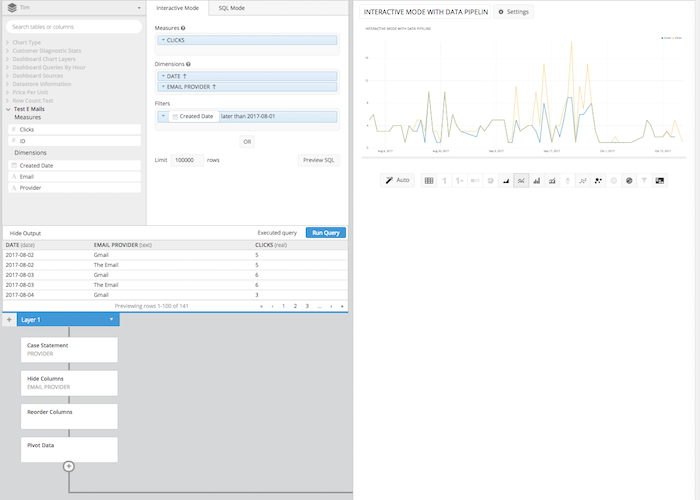The image size is (700, 500).
Task: Click the OR filter button
Action: pyautogui.click(x=247, y=142)
